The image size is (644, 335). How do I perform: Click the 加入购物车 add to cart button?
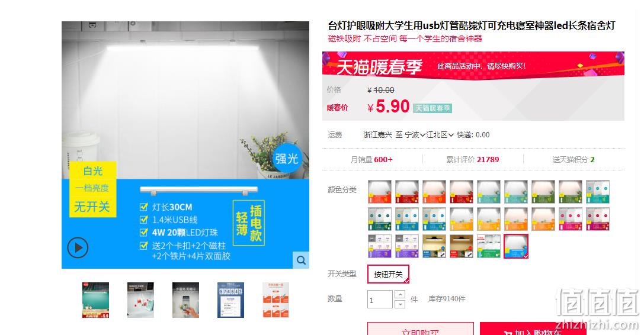pyautogui.click(x=533, y=329)
